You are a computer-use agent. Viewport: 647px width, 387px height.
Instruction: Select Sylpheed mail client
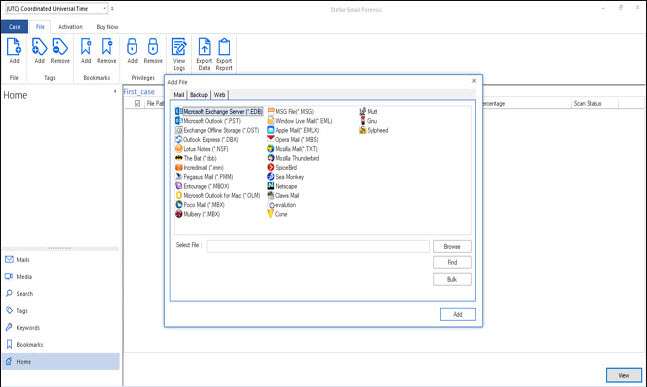click(374, 130)
